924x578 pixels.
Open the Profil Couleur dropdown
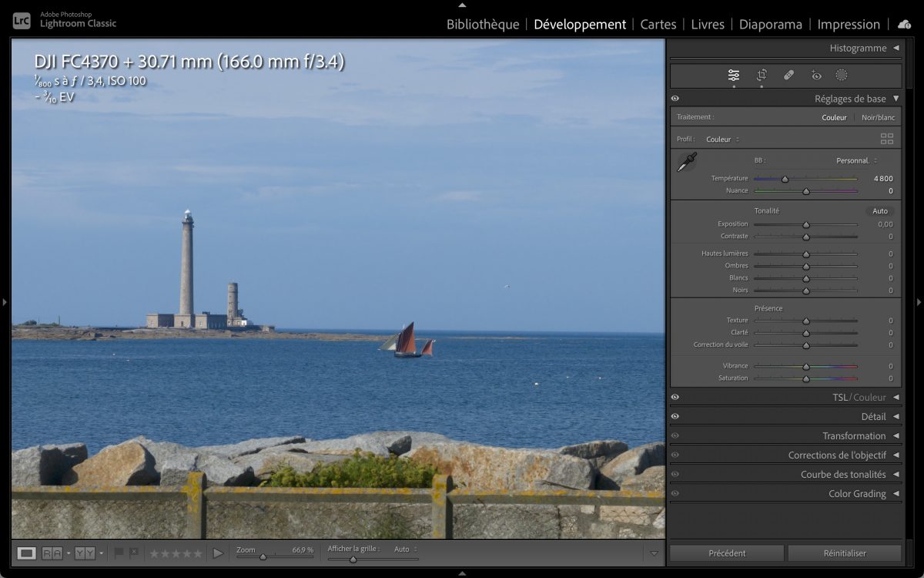click(x=722, y=139)
